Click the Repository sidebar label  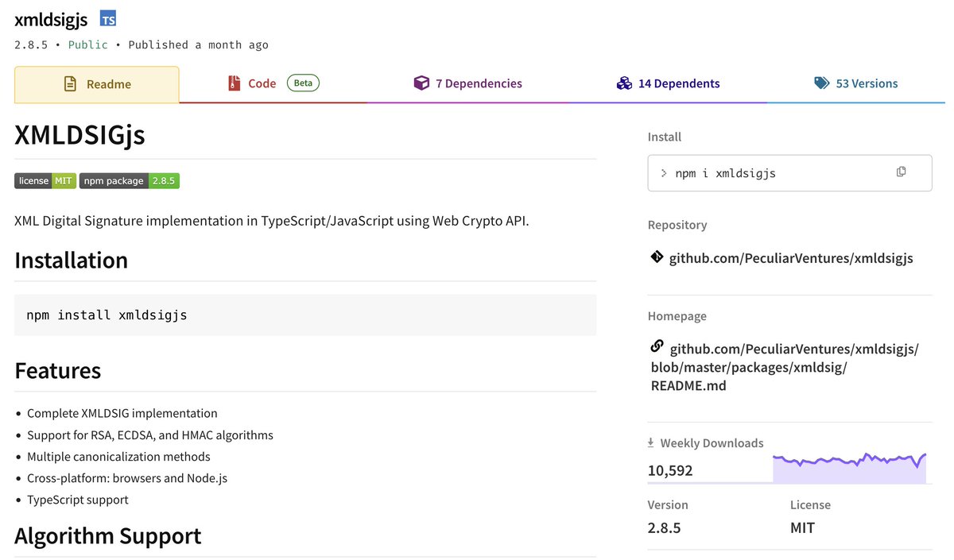pyautogui.click(x=677, y=225)
